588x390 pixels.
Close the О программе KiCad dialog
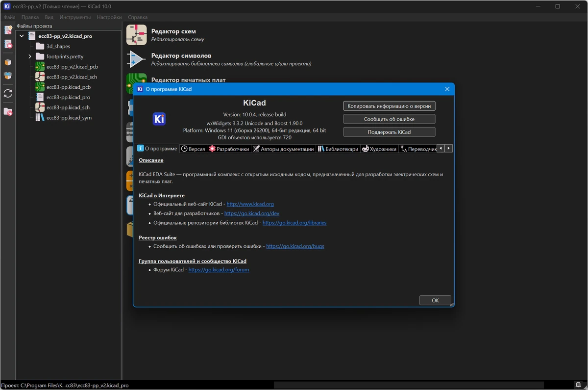[447, 89]
